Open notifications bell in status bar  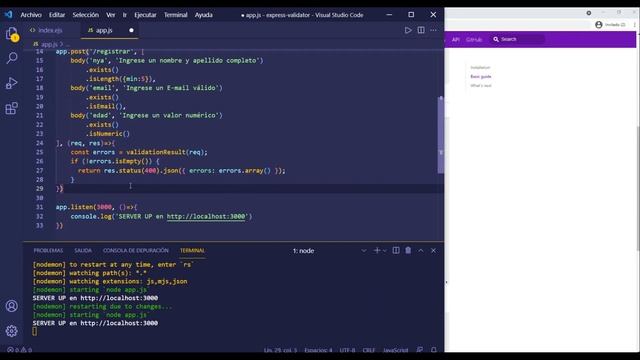coord(434,350)
